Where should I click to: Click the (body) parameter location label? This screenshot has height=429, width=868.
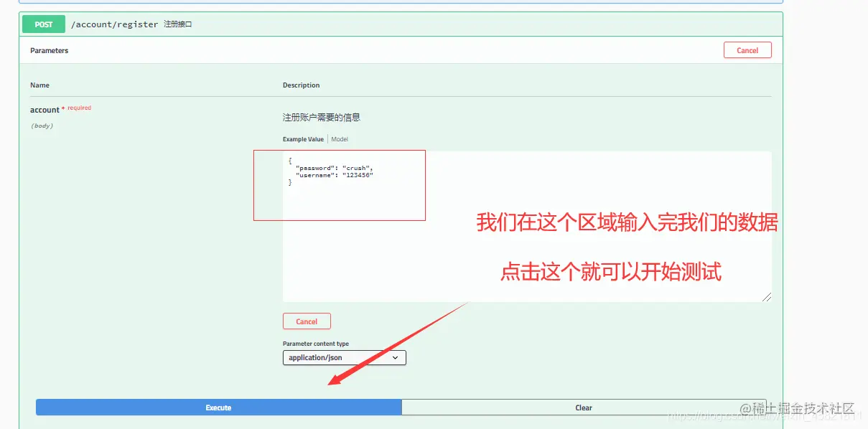(41, 125)
